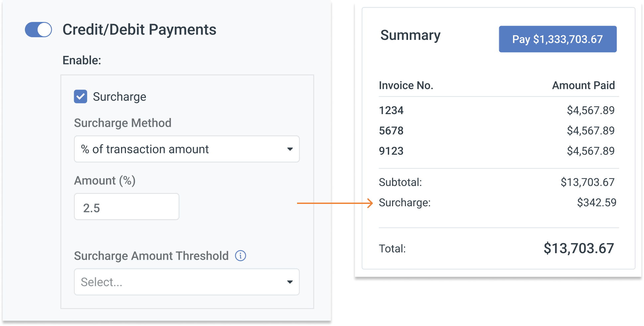Image resolution: width=644 pixels, height=326 pixels.
Task: Open the Surcharge Amount Threshold dropdown
Action: click(186, 282)
